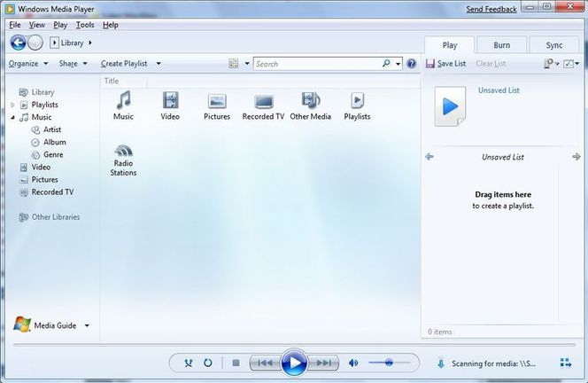Switch to the Burn tab

502,45
